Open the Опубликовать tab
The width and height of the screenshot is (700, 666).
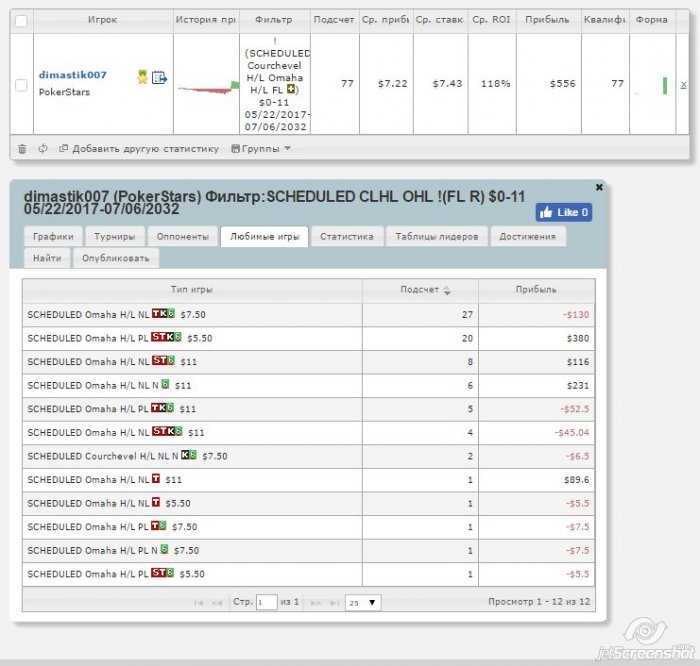[x=116, y=258]
